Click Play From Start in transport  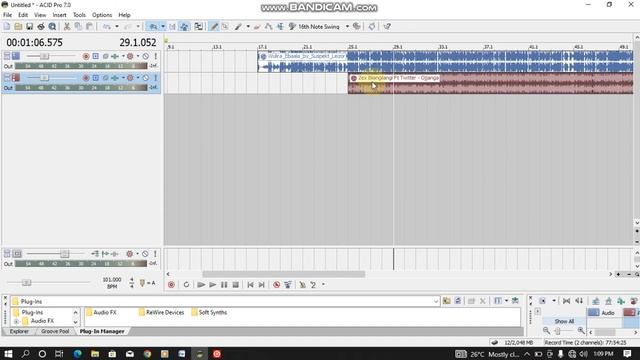201,284
